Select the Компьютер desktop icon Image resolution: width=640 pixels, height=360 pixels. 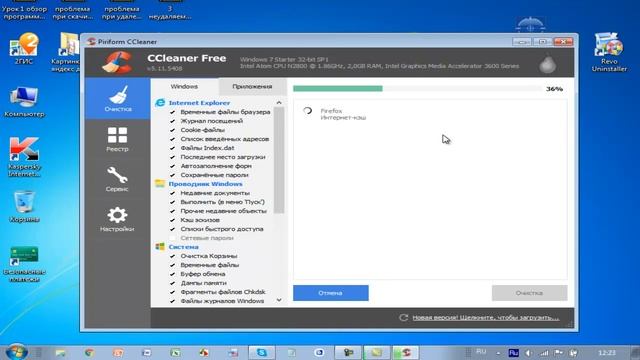point(24,102)
